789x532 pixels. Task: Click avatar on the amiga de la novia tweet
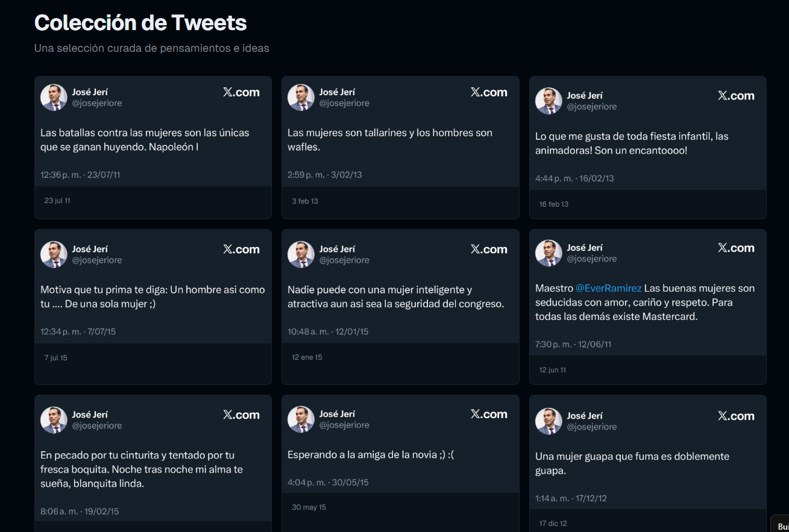[301, 419]
